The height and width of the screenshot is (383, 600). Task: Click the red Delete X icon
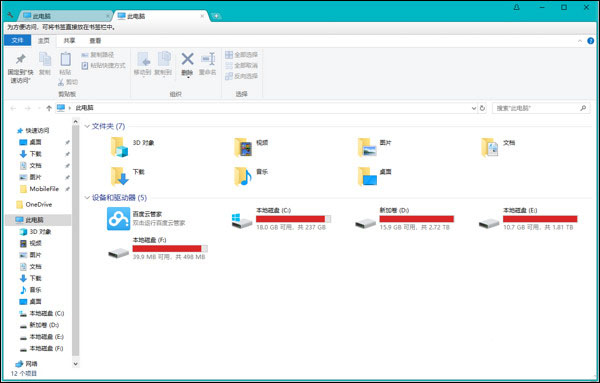(x=188, y=59)
